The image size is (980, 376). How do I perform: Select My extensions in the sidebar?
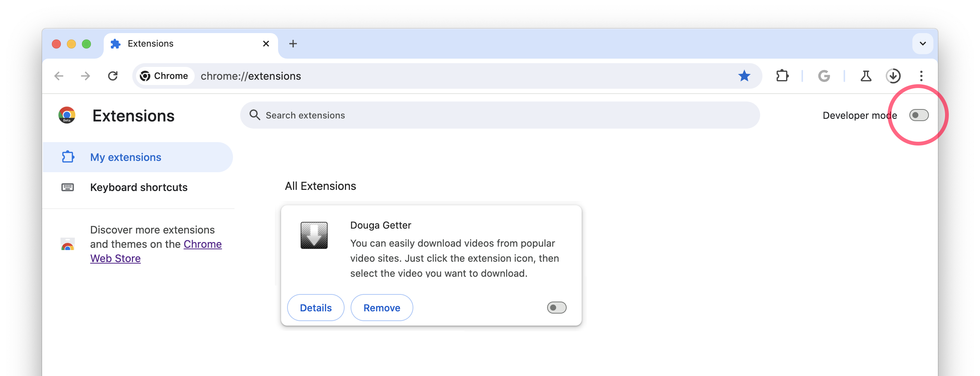click(125, 157)
